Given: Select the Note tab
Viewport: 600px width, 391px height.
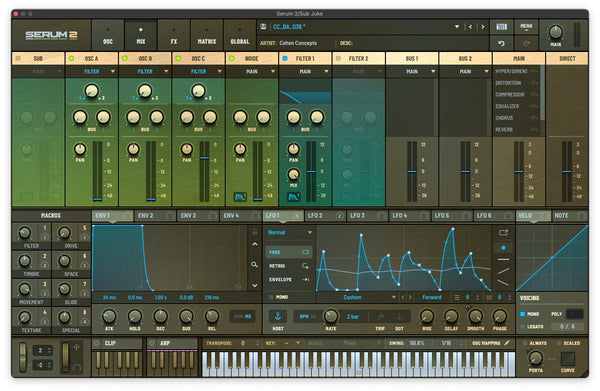Looking at the screenshot, I should pos(570,215).
